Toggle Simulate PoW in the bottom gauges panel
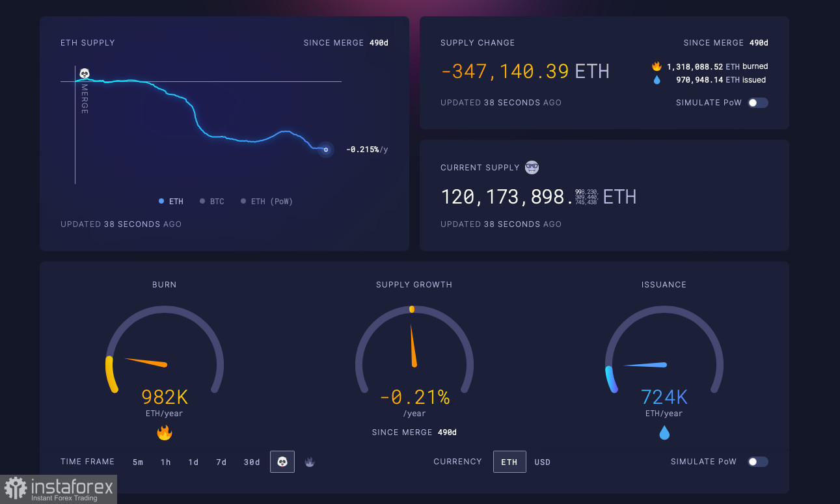The height and width of the screenshot is (504, 840). tap(758, 462)
